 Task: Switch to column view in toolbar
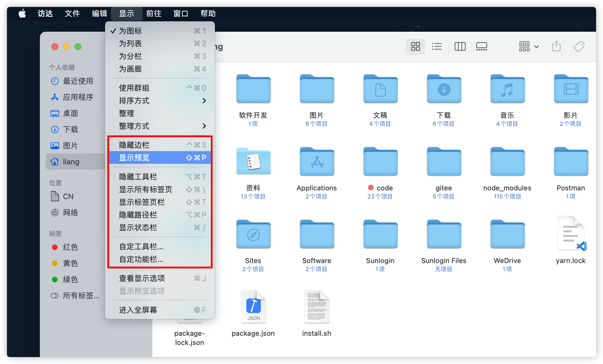460,46
